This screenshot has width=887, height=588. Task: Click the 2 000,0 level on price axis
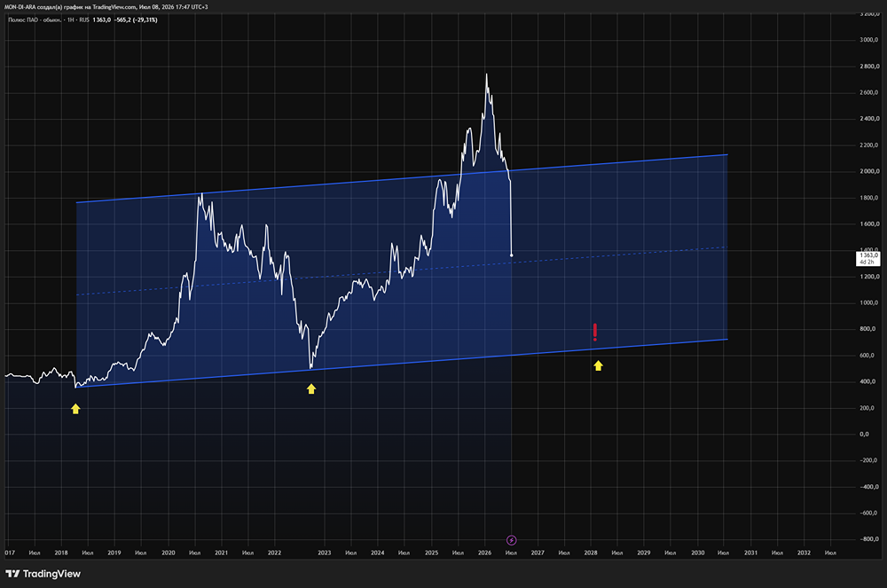869,171
